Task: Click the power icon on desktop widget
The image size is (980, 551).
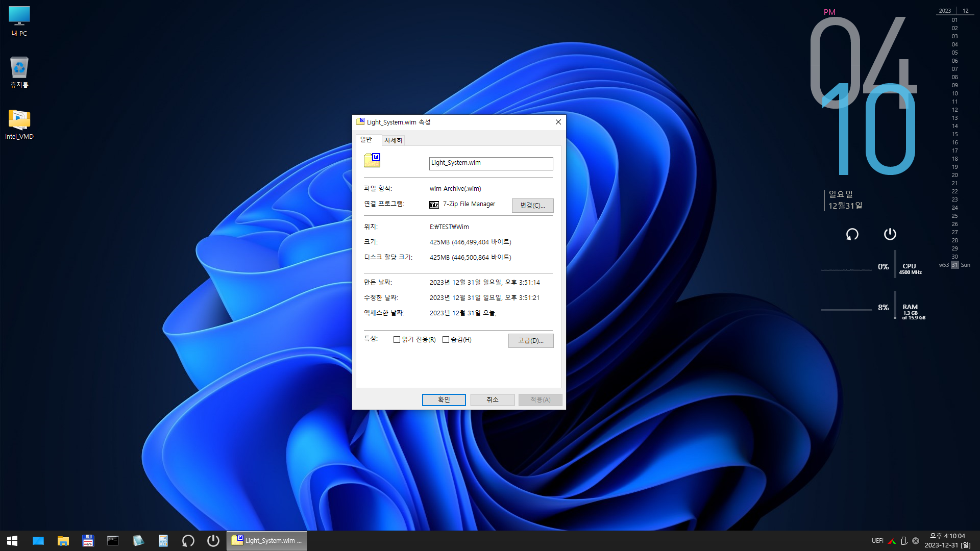Action: pos(890,234)
